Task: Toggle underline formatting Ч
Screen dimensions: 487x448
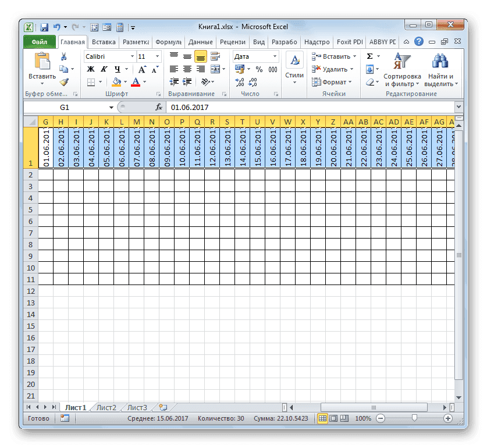Action: click(116, 69)
